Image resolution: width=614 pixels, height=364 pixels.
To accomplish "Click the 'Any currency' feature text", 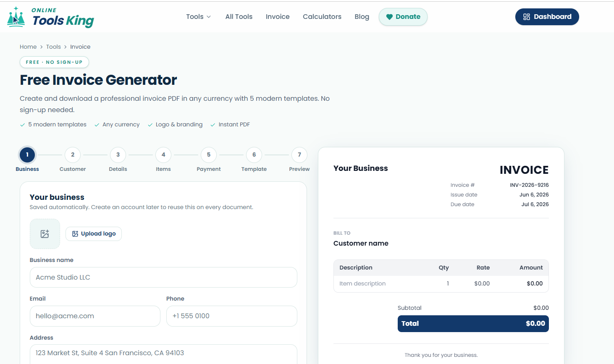I will pyautogui.click(x=121, y=125).
